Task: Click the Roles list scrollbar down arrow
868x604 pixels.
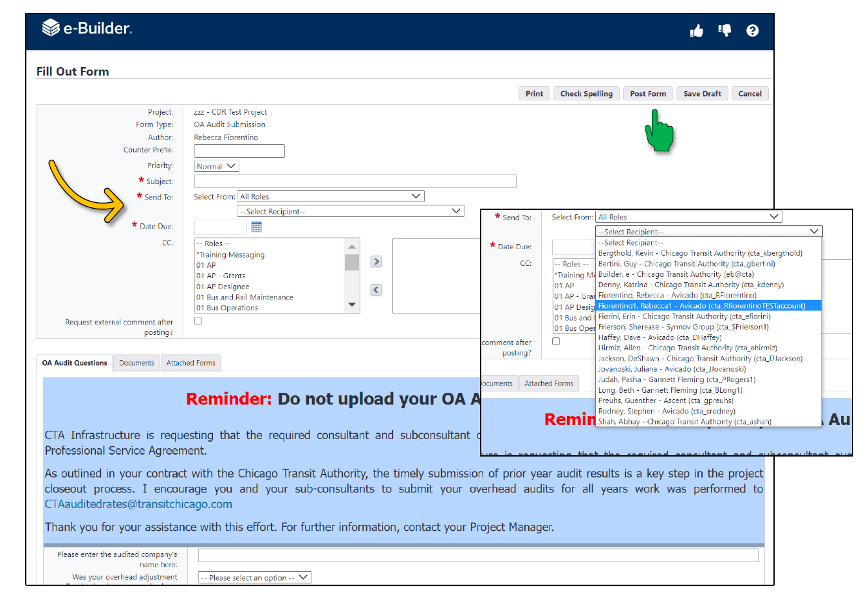Action: click(352, 305)
